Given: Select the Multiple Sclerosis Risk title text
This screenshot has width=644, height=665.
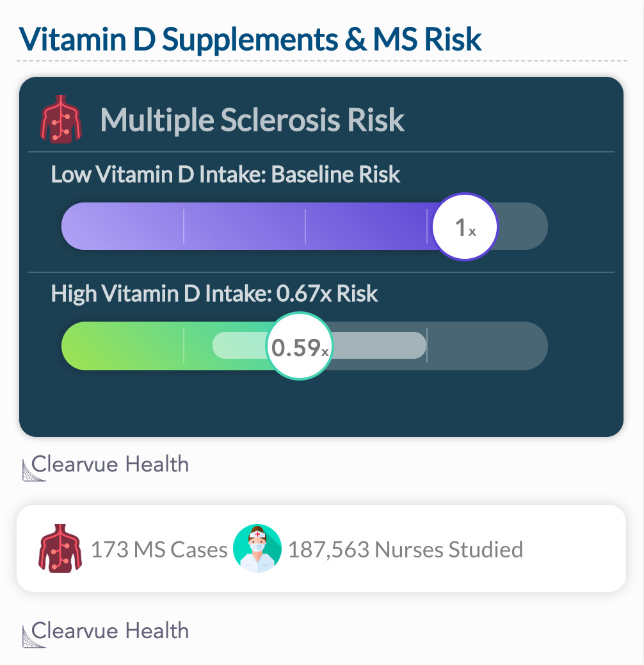Looking at the screenshot, I should [252, 120].
